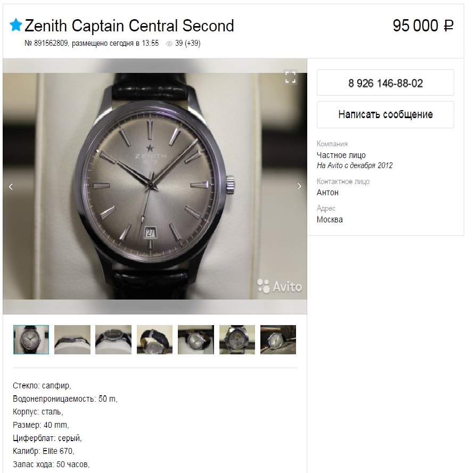Click the 95 000 ₽ price

(423, 26)
